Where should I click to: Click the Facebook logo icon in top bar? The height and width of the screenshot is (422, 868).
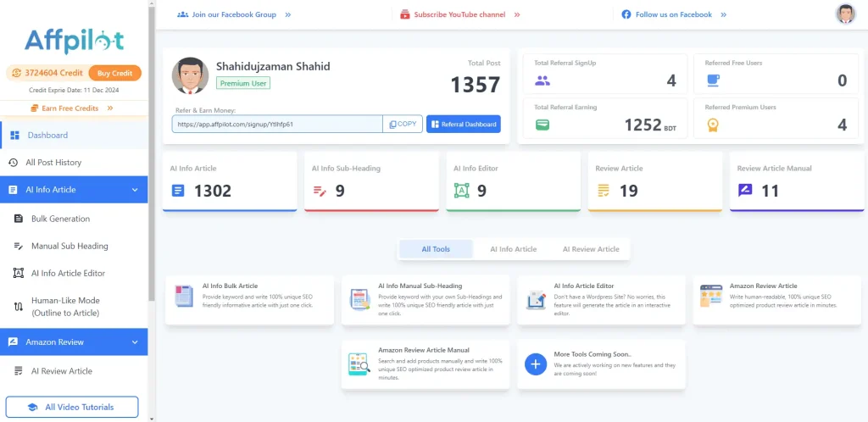pyautogui.click(x=626, y=14)
